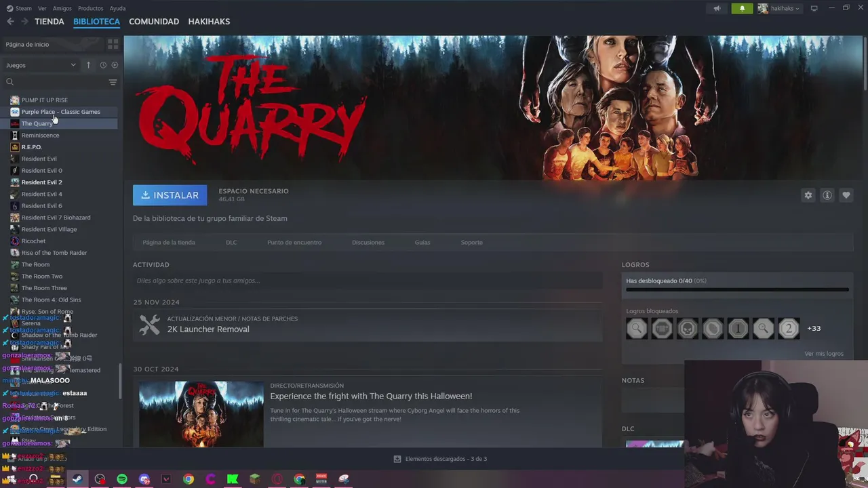
Task: Open 'Experience the fright' Halloween headline
Action: pos(371,396)
